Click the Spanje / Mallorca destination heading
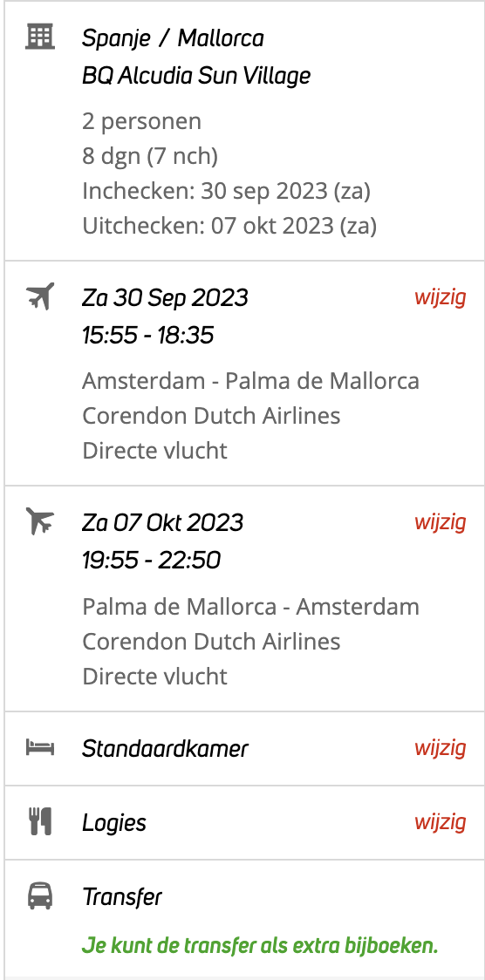The width and height of the screenshot is (485, 980). click(173, 38)
